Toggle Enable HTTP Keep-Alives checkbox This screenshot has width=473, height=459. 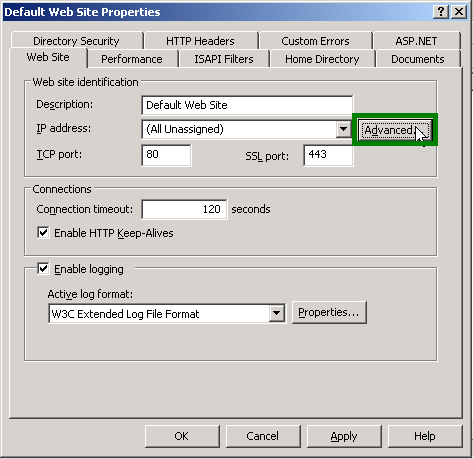[43, 233]
